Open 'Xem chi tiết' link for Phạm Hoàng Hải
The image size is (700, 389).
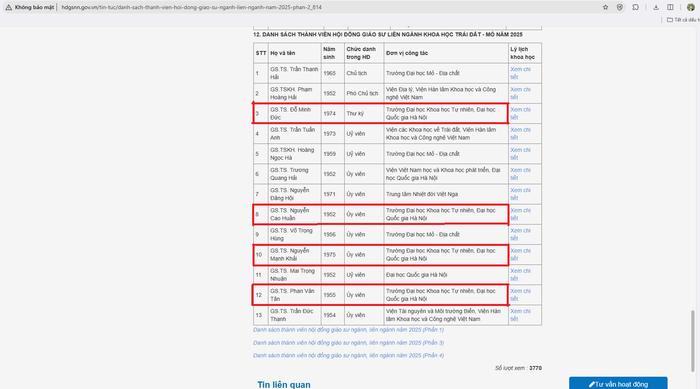pyautogui.click(x=520, y=93)
